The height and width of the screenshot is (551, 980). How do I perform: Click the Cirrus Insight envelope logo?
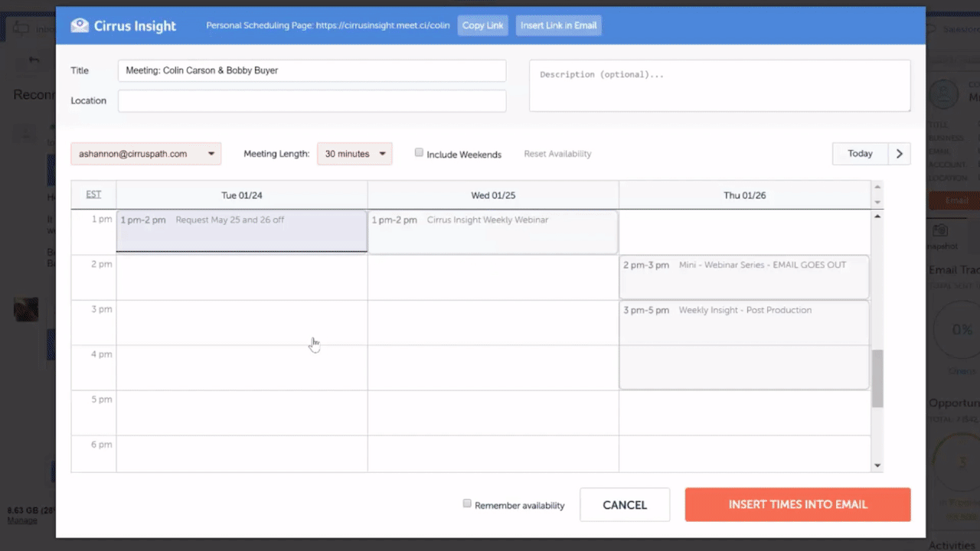80,26
